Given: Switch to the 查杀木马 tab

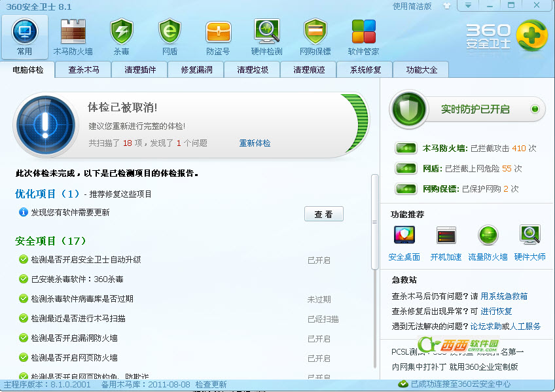Looking at the screenshot, I should click(84, 70).
